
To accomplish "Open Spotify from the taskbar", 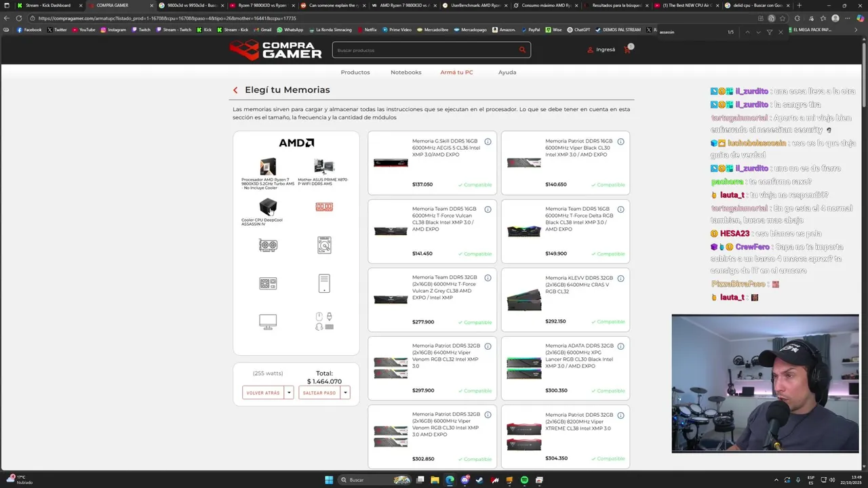I will click(524, 480).
